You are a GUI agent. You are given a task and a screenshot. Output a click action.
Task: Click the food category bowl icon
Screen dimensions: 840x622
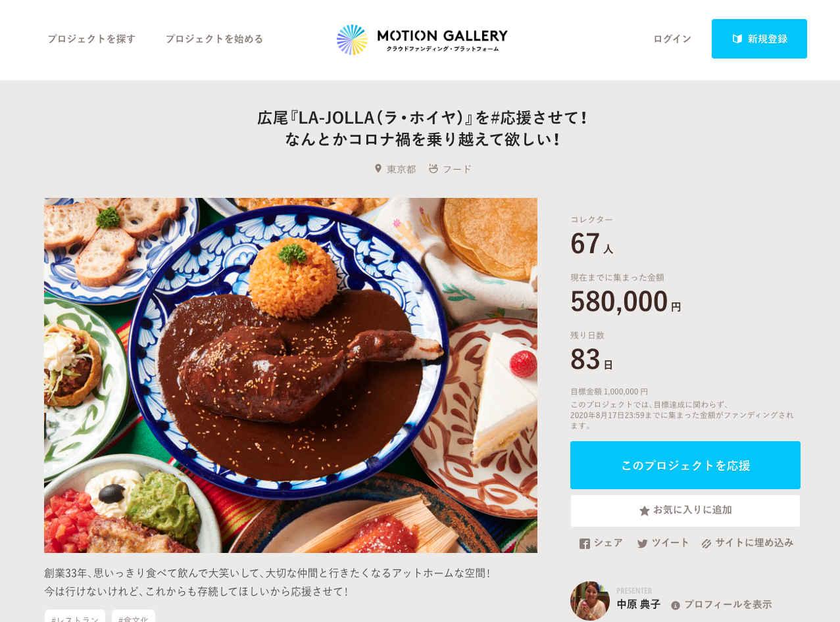pyautogui.click(x=433, y=168)
